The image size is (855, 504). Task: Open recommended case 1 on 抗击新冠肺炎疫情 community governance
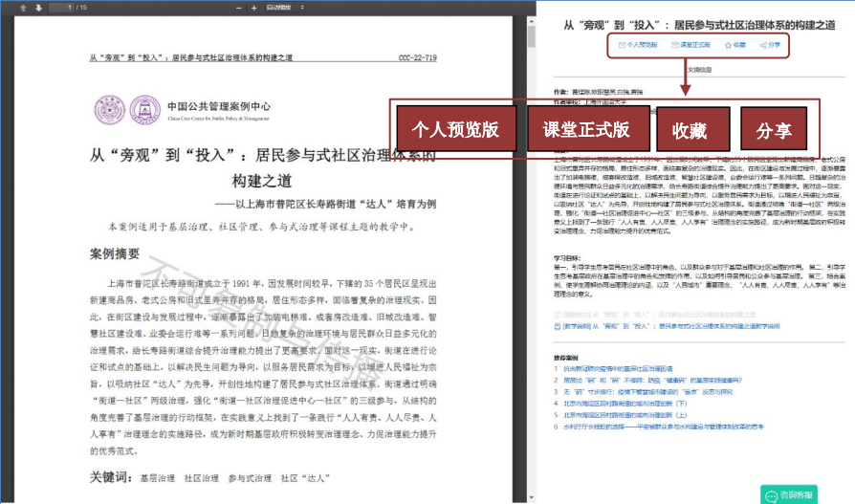pos(618,369)
